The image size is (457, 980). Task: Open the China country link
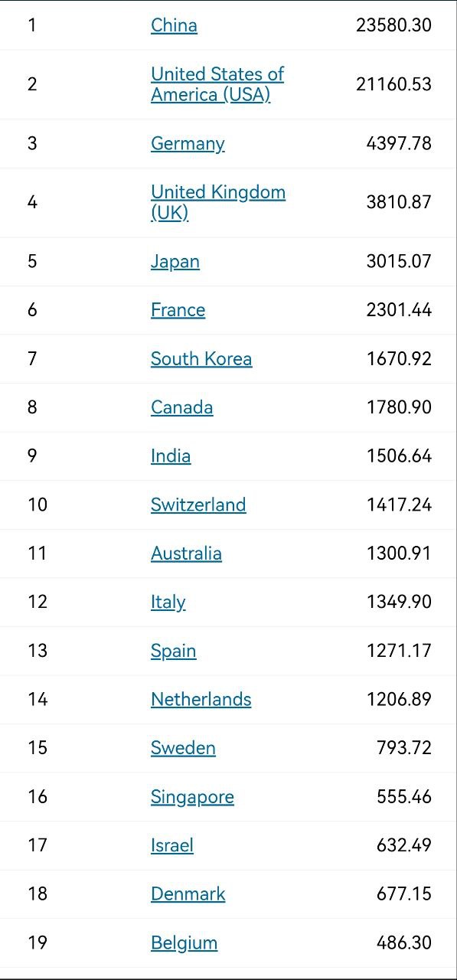pos(174,25)
